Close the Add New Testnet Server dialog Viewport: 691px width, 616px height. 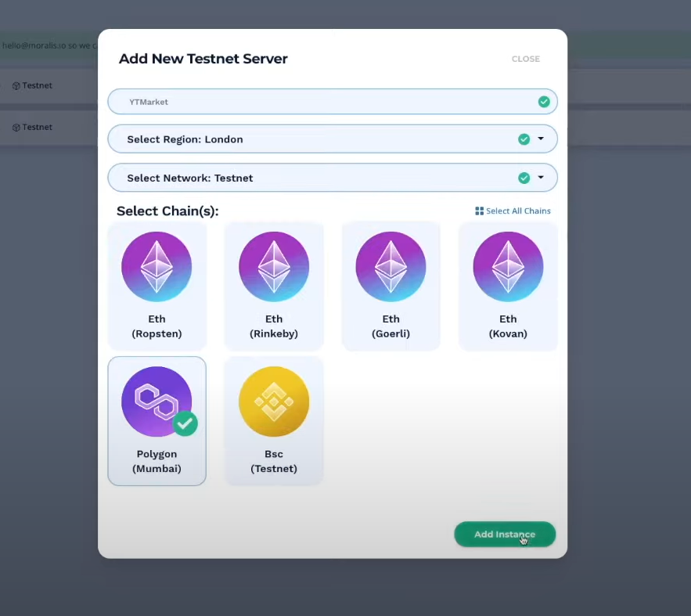coord(526,59)
